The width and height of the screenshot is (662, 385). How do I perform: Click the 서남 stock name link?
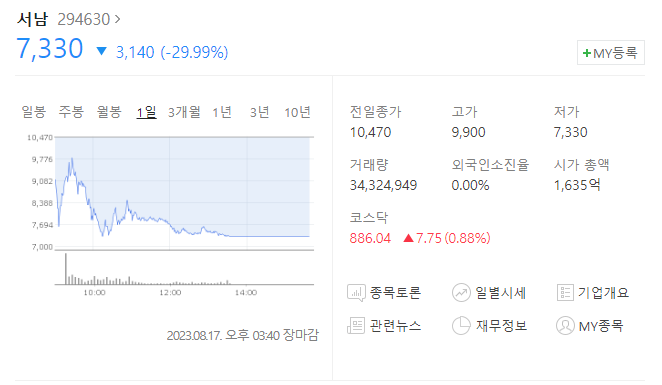[33, 19]
